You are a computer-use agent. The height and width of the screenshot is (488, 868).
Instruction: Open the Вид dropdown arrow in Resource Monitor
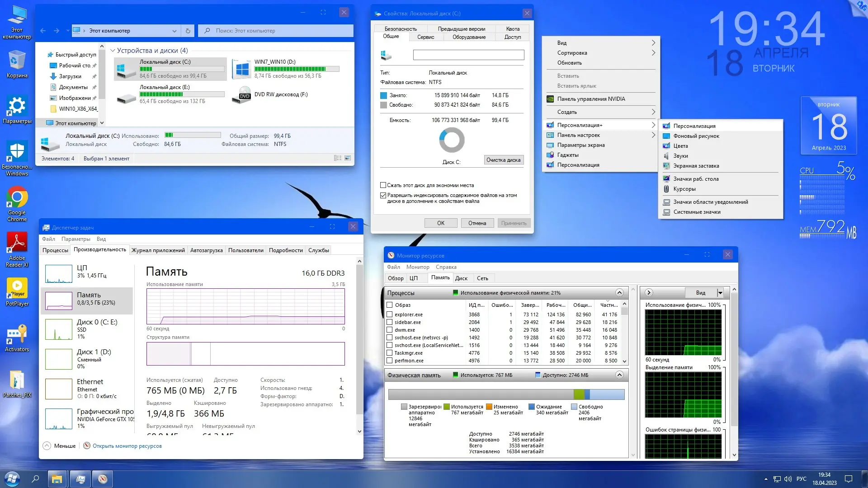coord(720,293)
